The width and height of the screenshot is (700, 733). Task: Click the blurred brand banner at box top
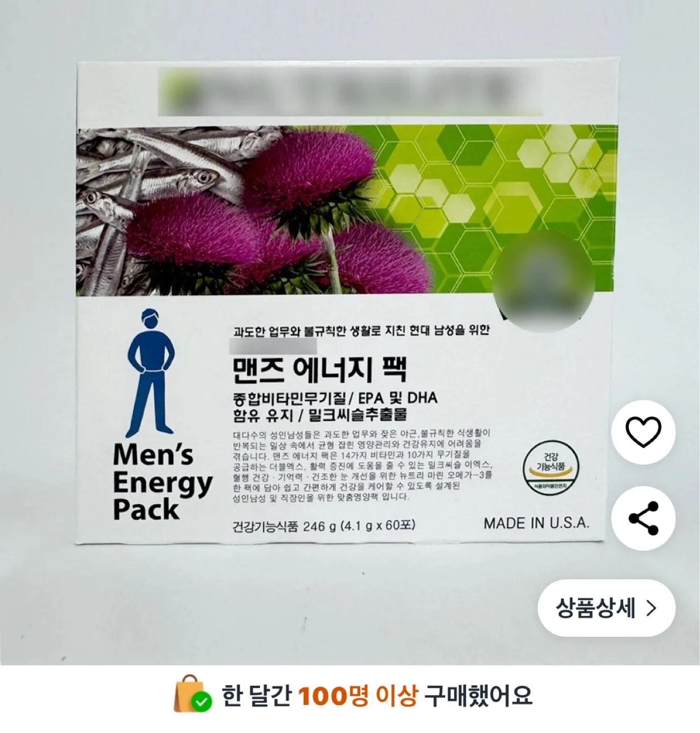click(x=350, y=93)
